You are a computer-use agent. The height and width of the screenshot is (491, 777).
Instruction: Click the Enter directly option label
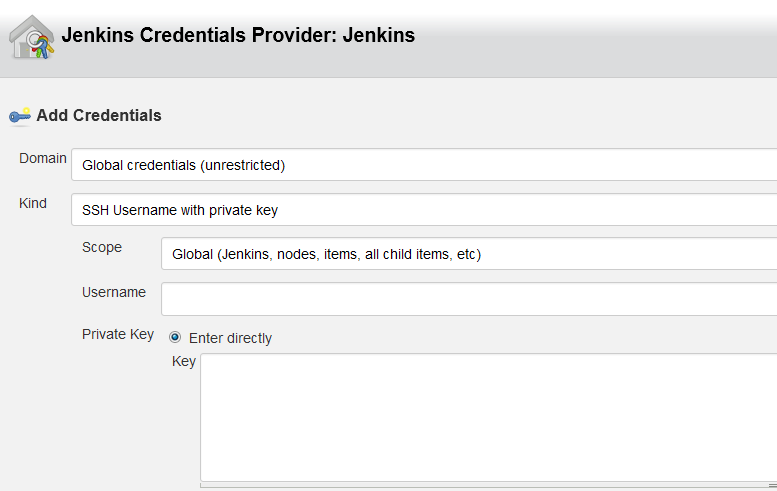click(x=230, y=338)
